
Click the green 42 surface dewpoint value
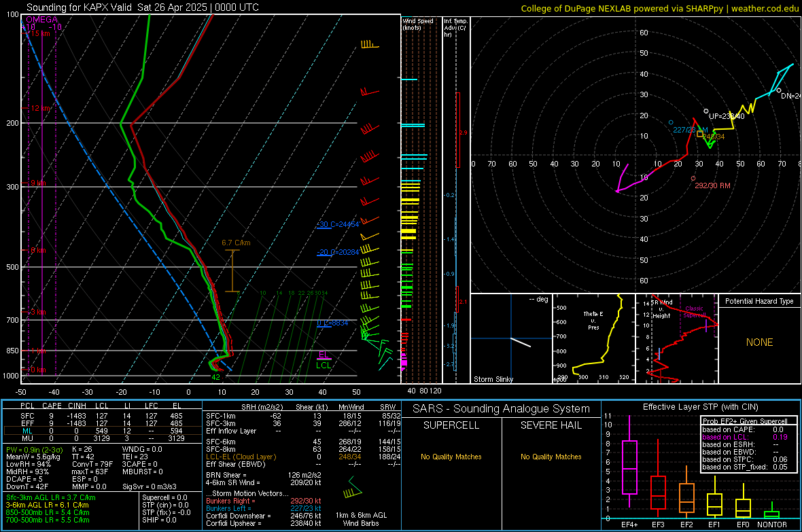coord(216,378)
